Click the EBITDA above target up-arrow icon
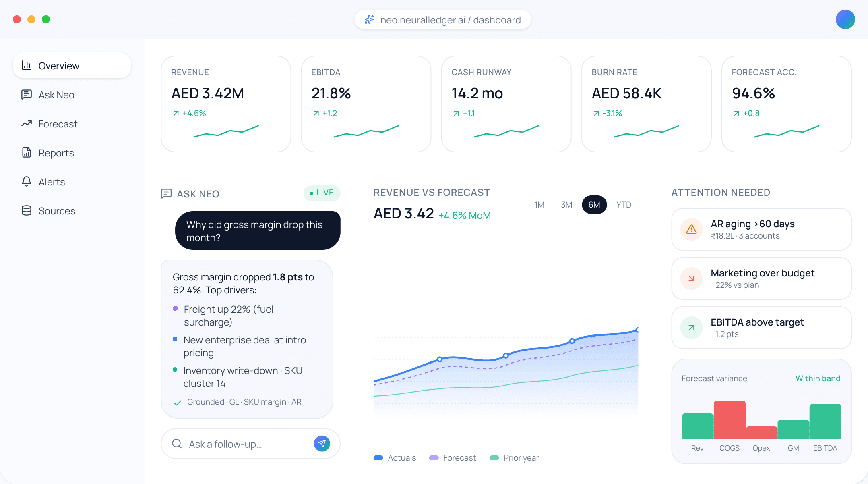868x484 pixels. [691, 328]
